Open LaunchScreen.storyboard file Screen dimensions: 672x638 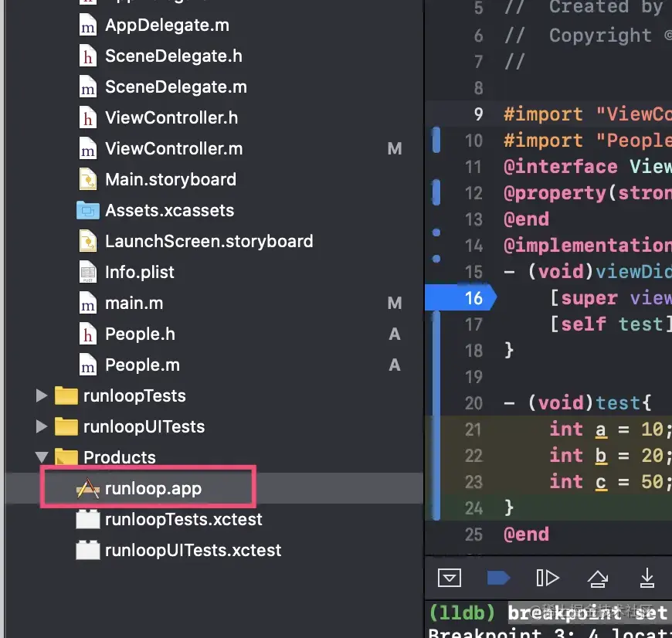(209, 241)
